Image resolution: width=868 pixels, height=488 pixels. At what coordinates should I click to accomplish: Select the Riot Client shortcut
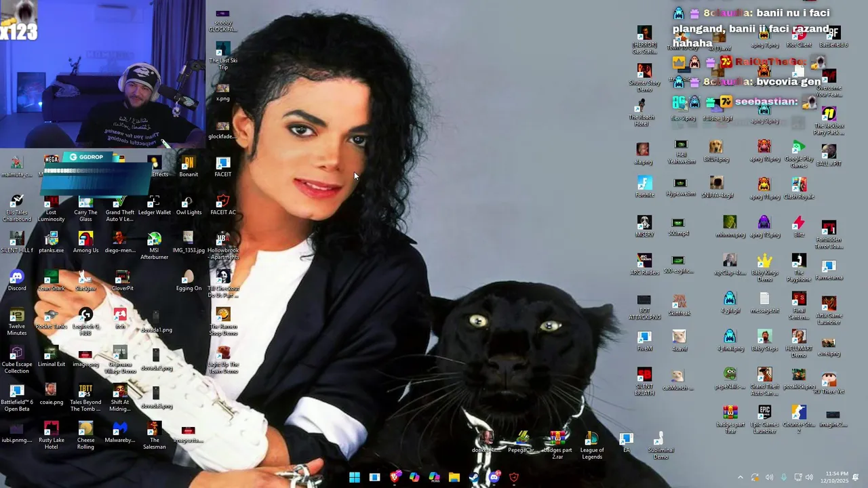click(799, 37)
